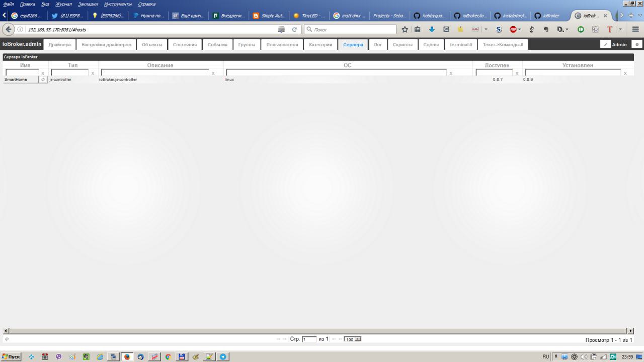
Task: Switch to the mqtt dmx browser tab
Action: click(x=349, y=16)
